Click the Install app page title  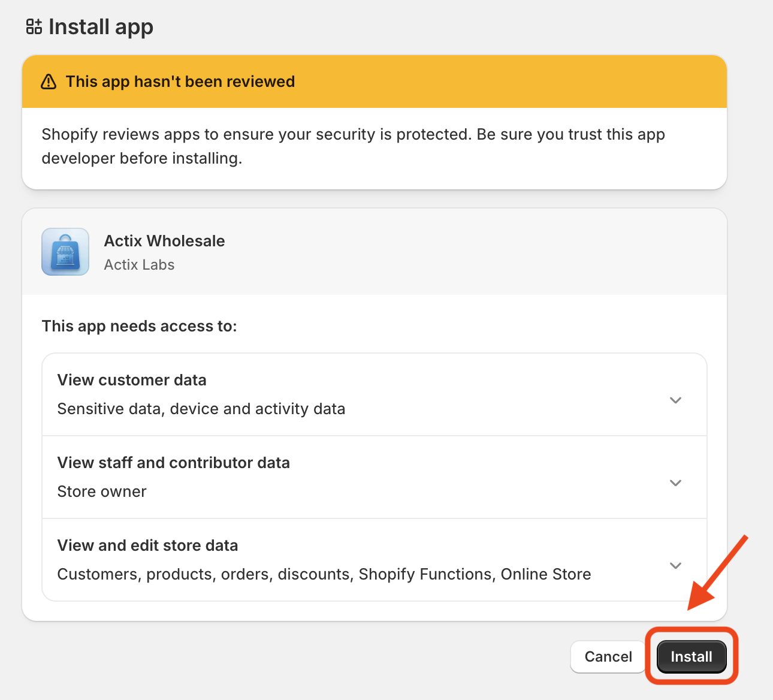tap(101, 27)
